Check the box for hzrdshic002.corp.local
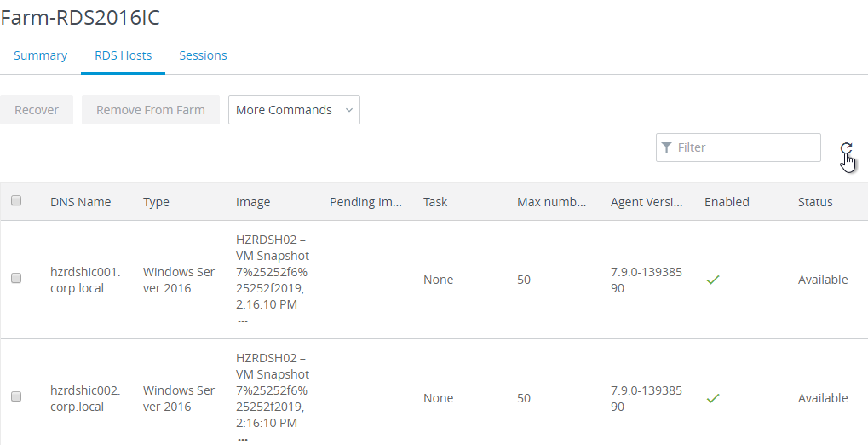Image resolution: width=868 pixels, height=445 pixels. coord(16,396)
